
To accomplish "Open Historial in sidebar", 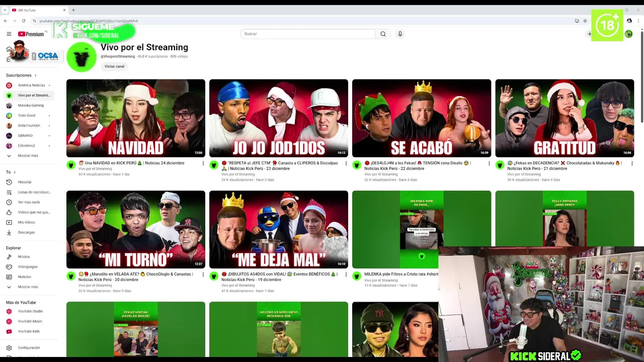I will click(x=26, y=182).
